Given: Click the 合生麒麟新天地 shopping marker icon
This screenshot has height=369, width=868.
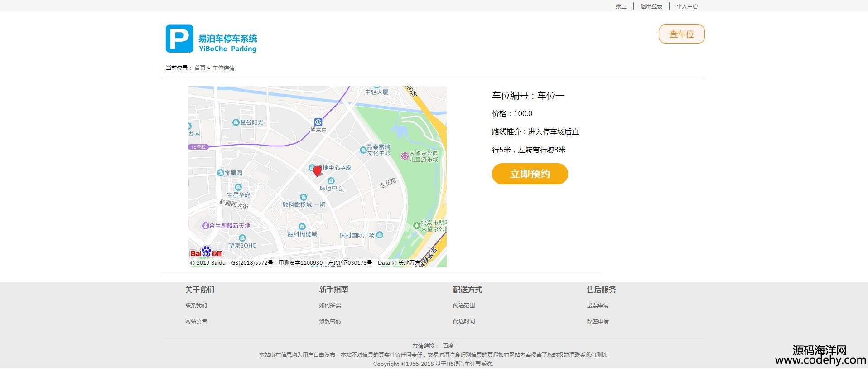Looking at the screenshot, I should 205,226.
